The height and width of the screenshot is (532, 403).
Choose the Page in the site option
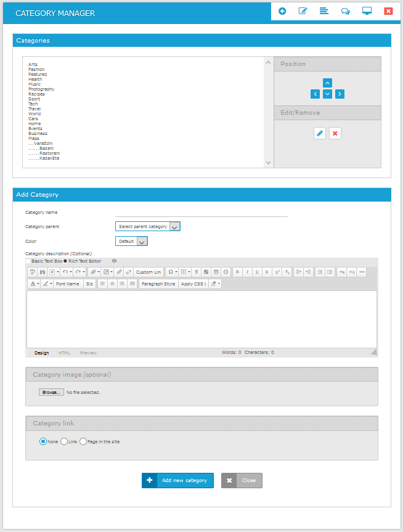click(x=83, y=441)
